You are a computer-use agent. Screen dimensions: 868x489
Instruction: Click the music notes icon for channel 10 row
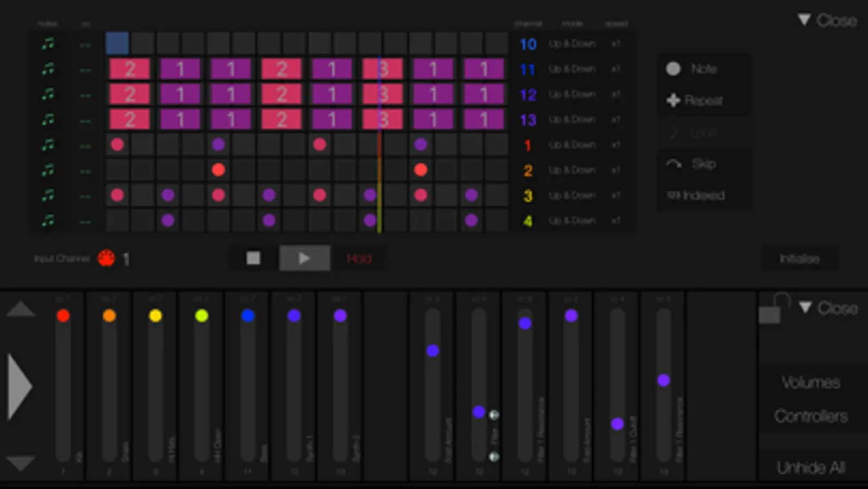point(48,43)
